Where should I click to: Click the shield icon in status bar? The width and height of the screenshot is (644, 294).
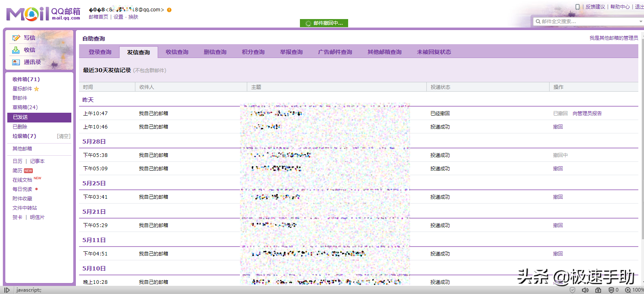coord(572,290)
